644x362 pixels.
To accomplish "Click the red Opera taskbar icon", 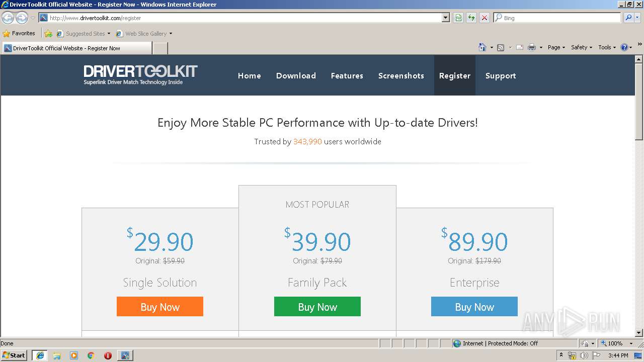I will tap(108, 355).
